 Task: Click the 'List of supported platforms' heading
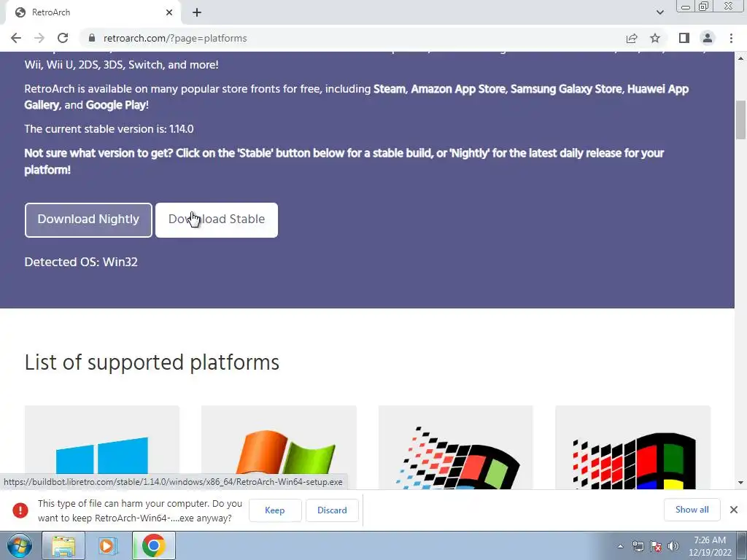point(152,362)
